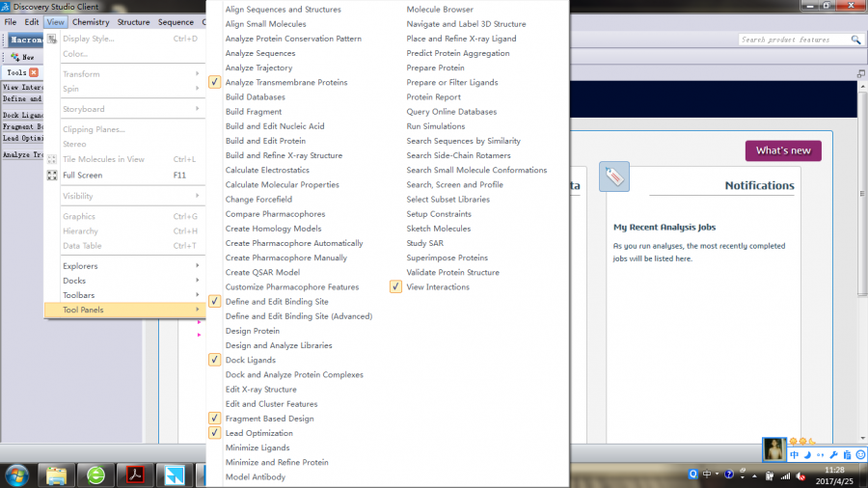Open the file explorer taskbar icon
The image size is (868, 488).
click(56, 475)
